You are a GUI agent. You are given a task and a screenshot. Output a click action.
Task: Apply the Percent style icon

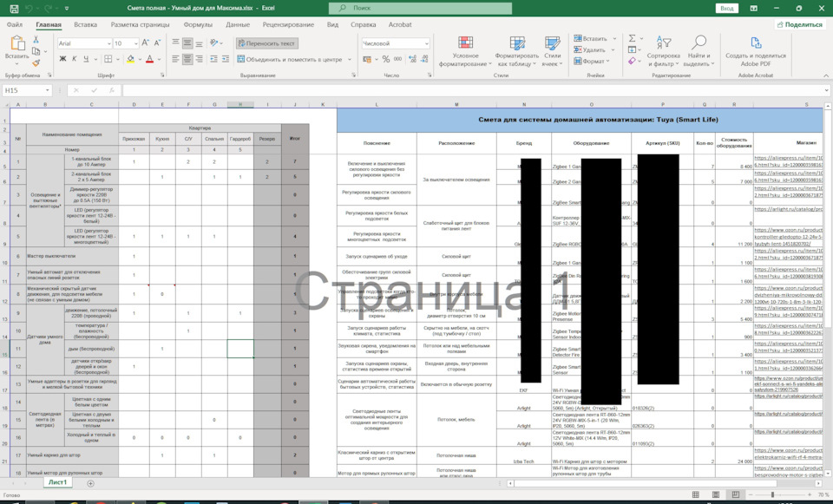(386, 60)
